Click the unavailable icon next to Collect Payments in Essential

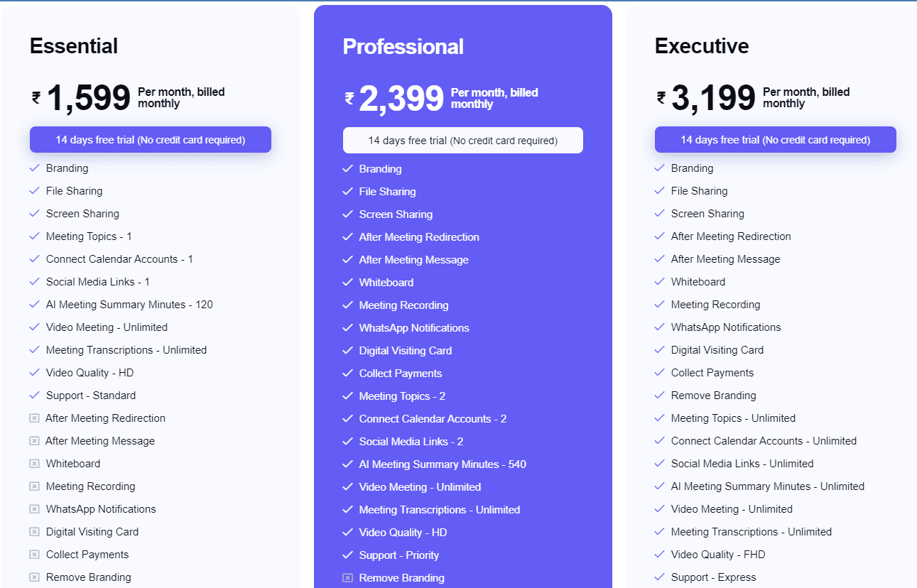pyautogui.click(x=35, y=554)
